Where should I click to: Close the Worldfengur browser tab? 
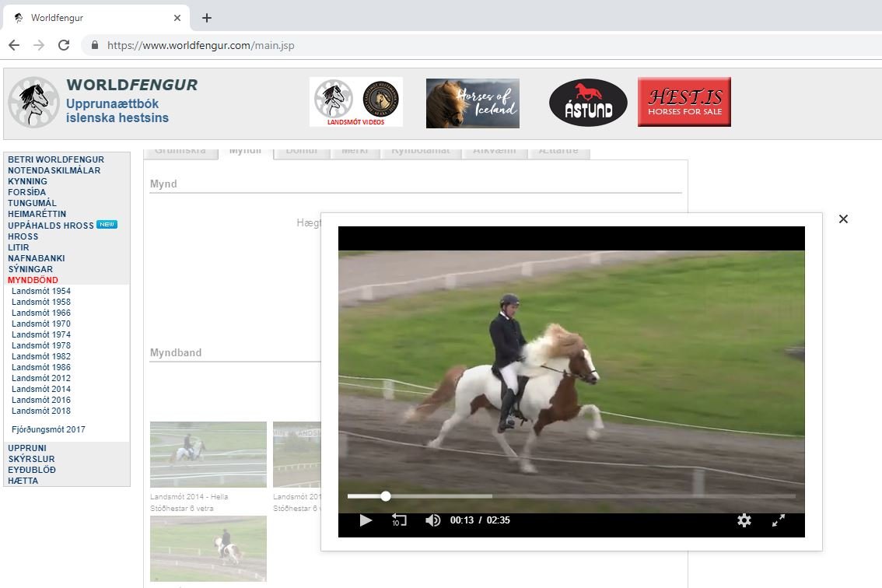177,18
